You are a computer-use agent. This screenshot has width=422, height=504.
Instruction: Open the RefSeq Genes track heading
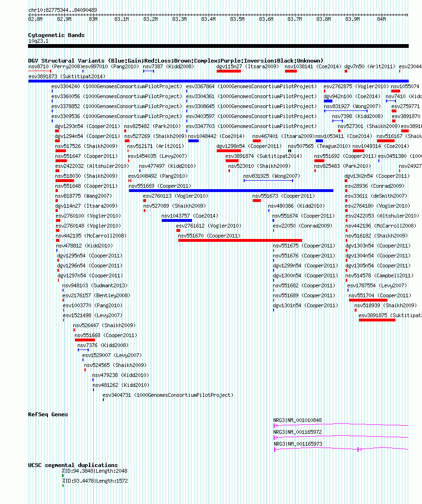(48, 414)
